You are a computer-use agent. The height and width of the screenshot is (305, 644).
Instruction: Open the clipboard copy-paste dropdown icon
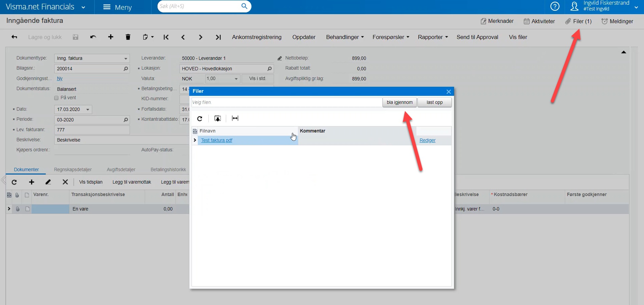[148, 37]
